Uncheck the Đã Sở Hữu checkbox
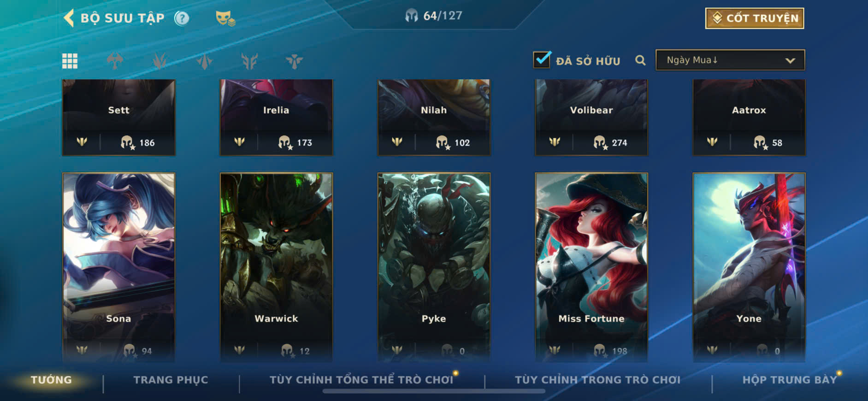The width and height of the screenshot is (868, 401). pyautogui.click(x=542, y=60)
